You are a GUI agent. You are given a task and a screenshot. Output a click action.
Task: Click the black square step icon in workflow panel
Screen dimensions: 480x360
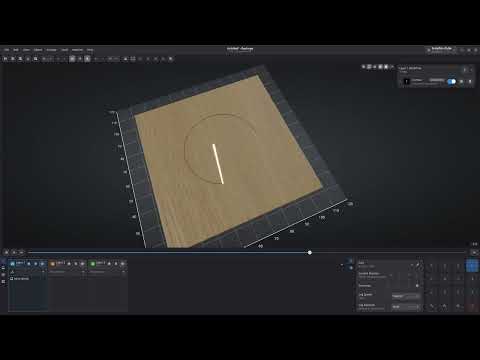point(406,81)
